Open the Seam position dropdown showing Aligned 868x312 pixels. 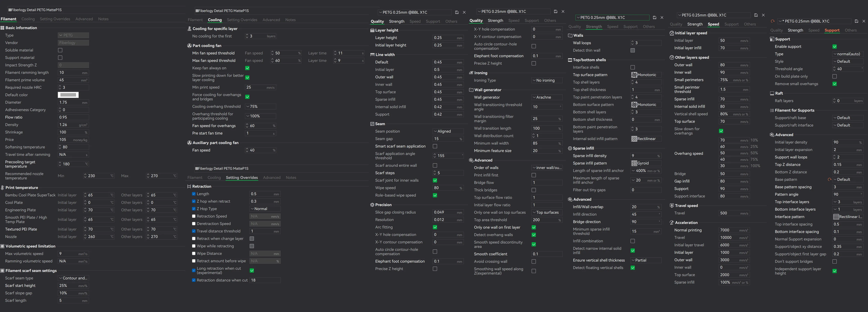point(448,131)
